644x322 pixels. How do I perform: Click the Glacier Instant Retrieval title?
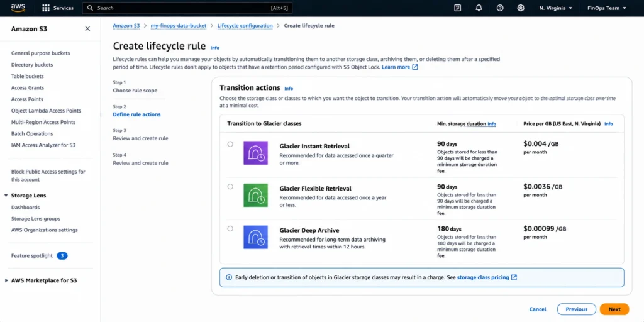click(314, 146)
